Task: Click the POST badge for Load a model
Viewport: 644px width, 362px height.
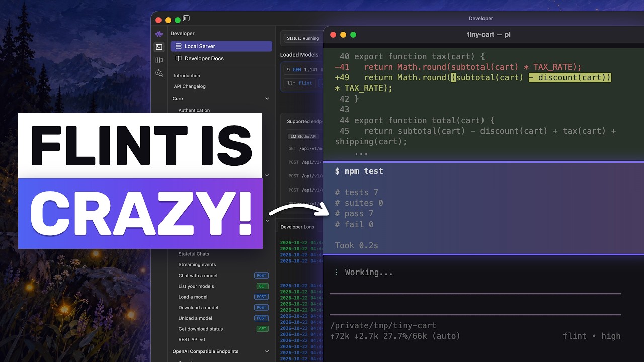Action: [261, 297]
